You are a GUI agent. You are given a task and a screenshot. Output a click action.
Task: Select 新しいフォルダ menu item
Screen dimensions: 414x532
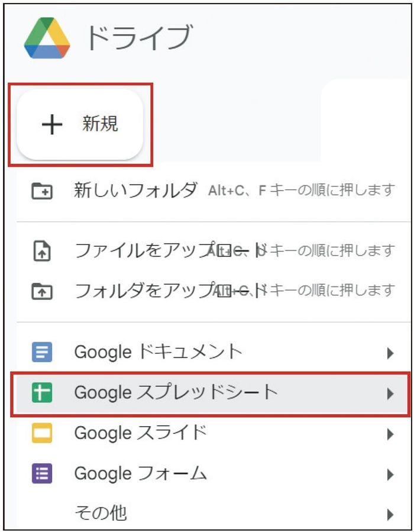(x=135, y=190)
